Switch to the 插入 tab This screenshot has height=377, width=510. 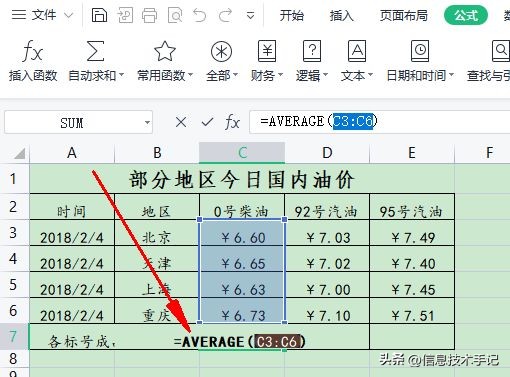(x=341, y=16)
